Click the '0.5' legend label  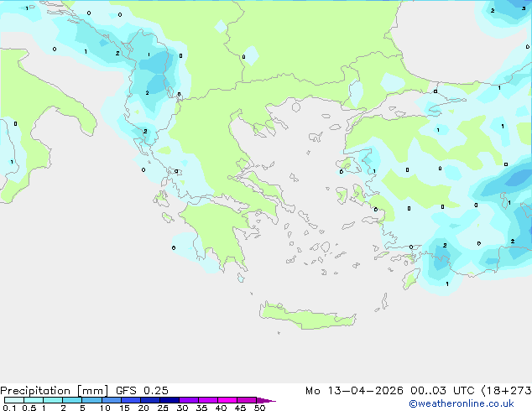(x=29, y=408)
